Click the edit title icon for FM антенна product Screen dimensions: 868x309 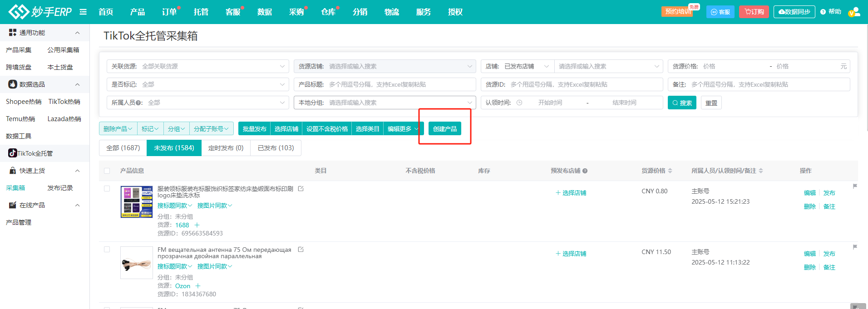(x=301, y=250)
